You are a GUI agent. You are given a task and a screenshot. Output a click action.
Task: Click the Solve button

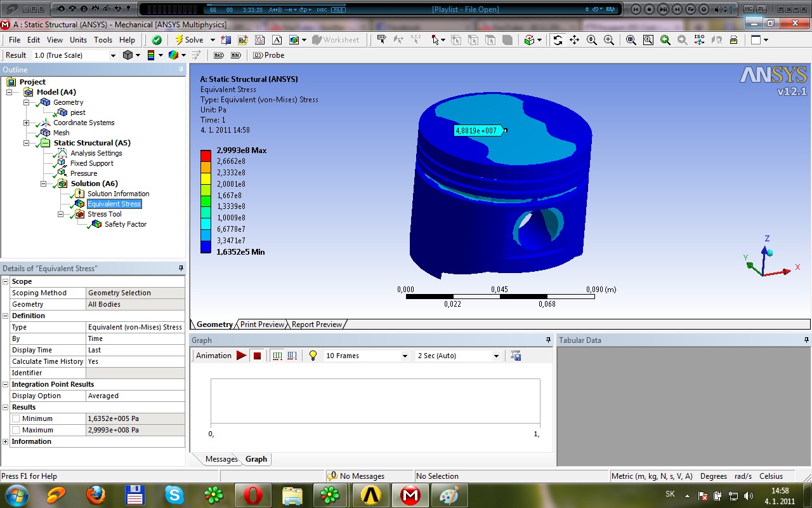189,40
